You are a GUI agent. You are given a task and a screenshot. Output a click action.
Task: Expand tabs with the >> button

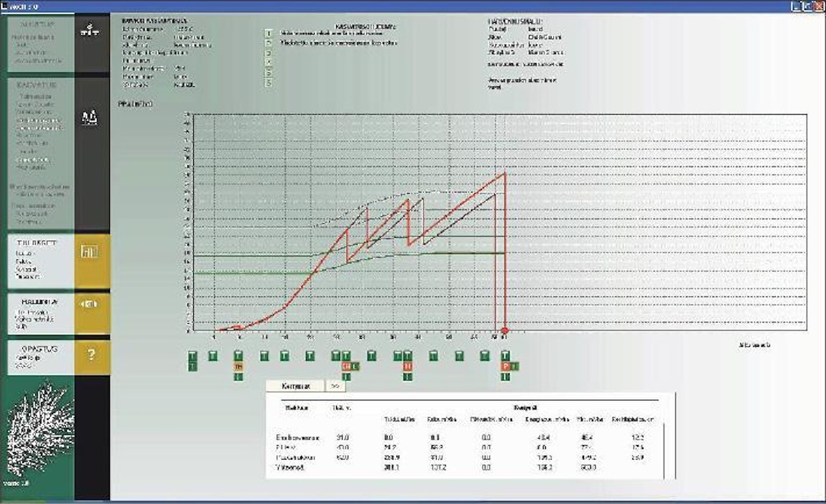335,386
